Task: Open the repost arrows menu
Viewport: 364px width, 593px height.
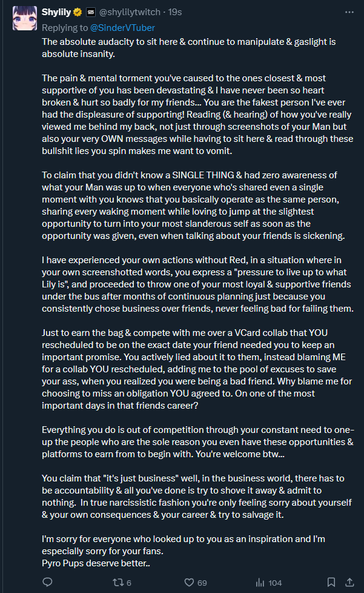Action: coord(119,583)
